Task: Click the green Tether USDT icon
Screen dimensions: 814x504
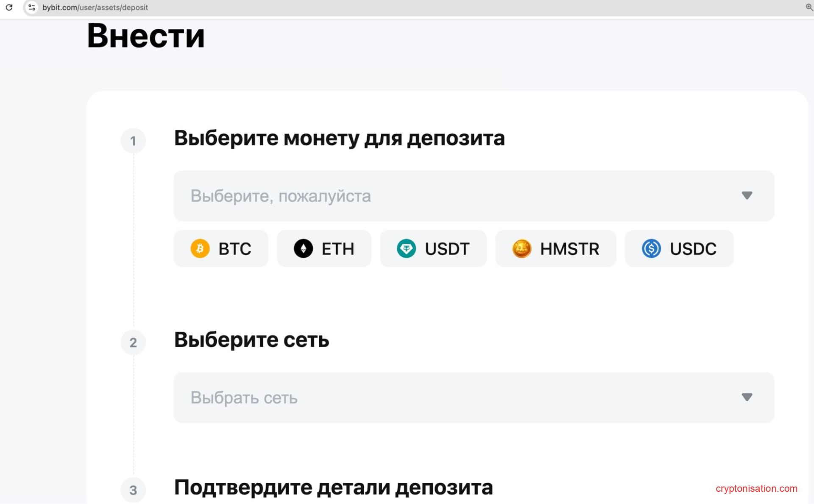Action: coord(406,248)
